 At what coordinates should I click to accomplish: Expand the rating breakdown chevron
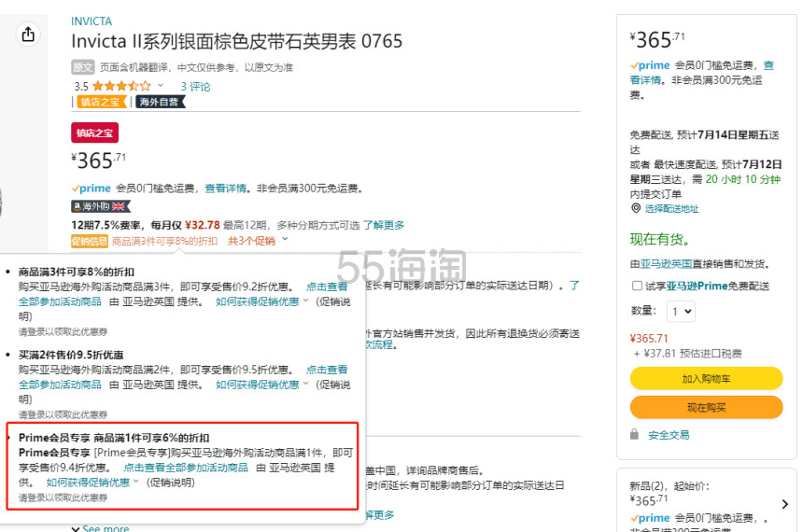(161, 86)
